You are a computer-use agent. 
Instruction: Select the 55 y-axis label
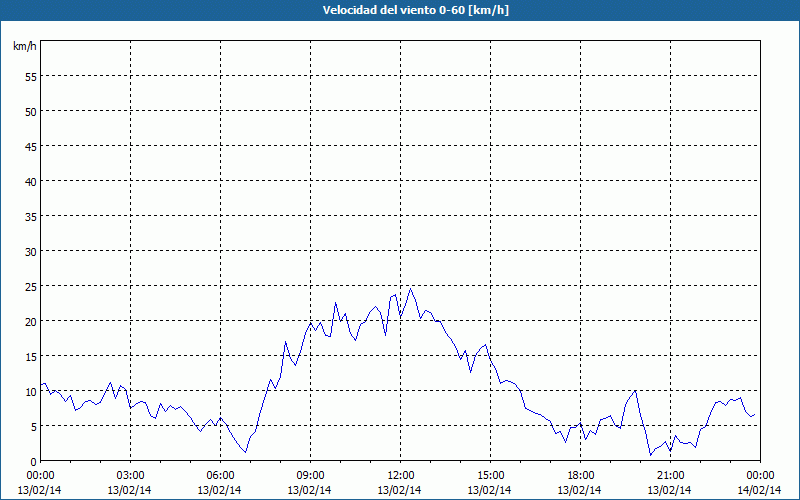click(31, 77)
